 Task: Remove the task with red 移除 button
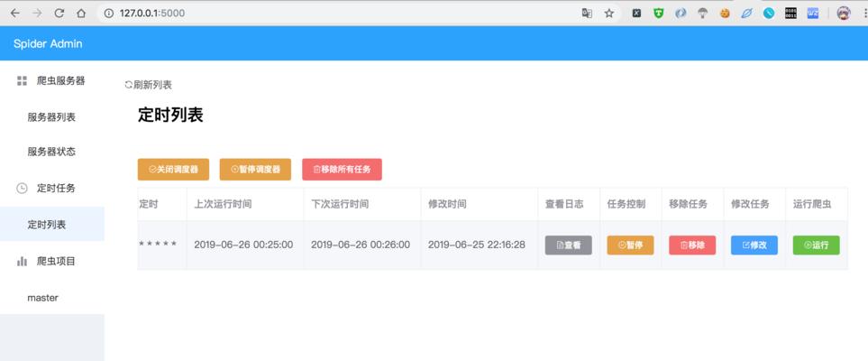tap(692, 245)
